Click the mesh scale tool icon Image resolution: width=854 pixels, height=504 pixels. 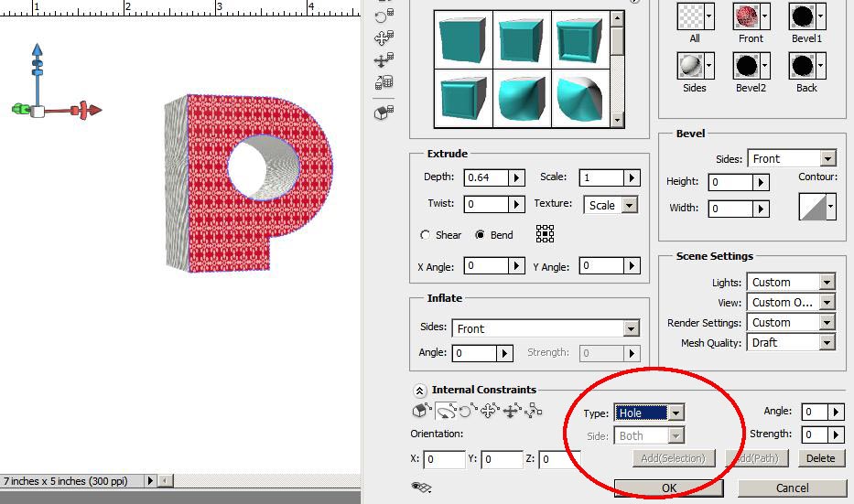[384, 83]
